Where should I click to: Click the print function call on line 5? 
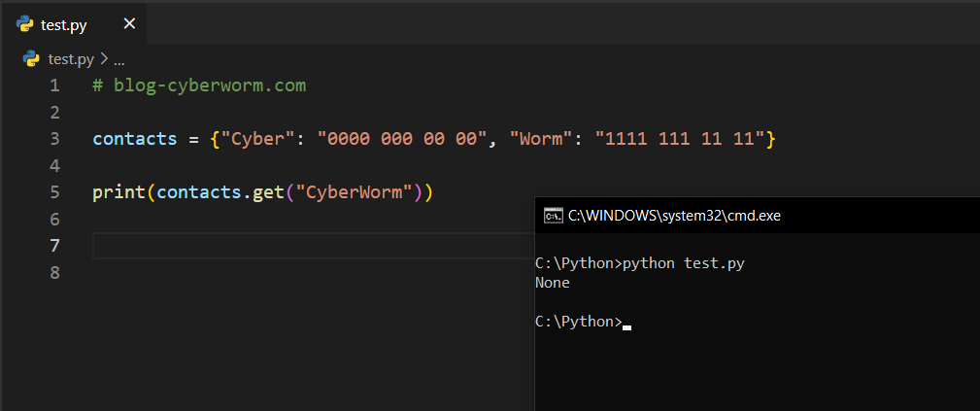tap(118, 192)
